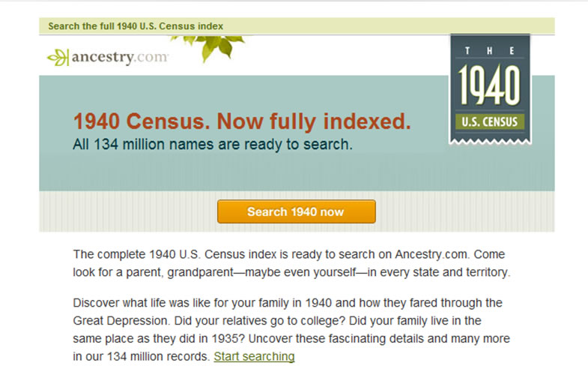This screenshot has height=390, width=588.
Task: Click the large 1940 numerals on badge
Action: (x=489, y=85)
